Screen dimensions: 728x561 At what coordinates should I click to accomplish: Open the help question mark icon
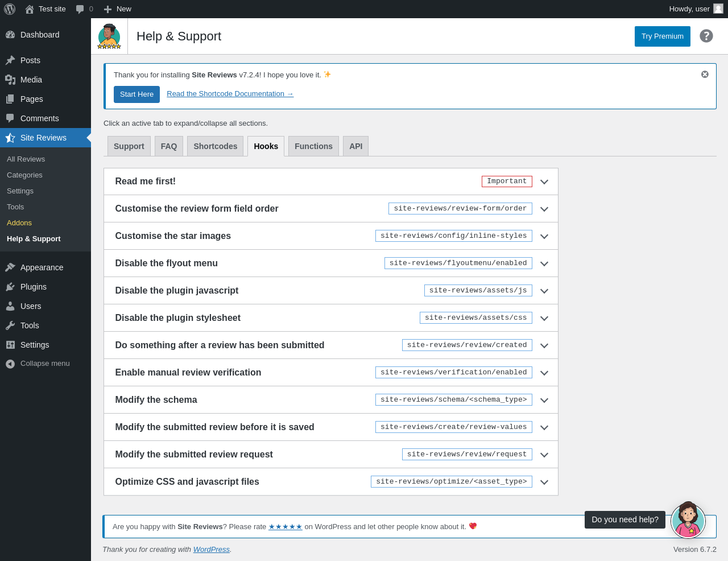point(706,36)
